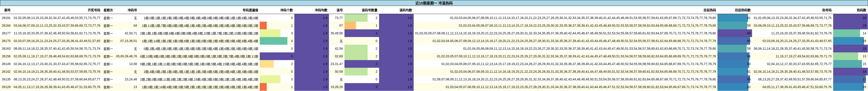Click warm count bar showing 1 in row 26184
This screenshot has height=91, width=868.
click(350, 26)
